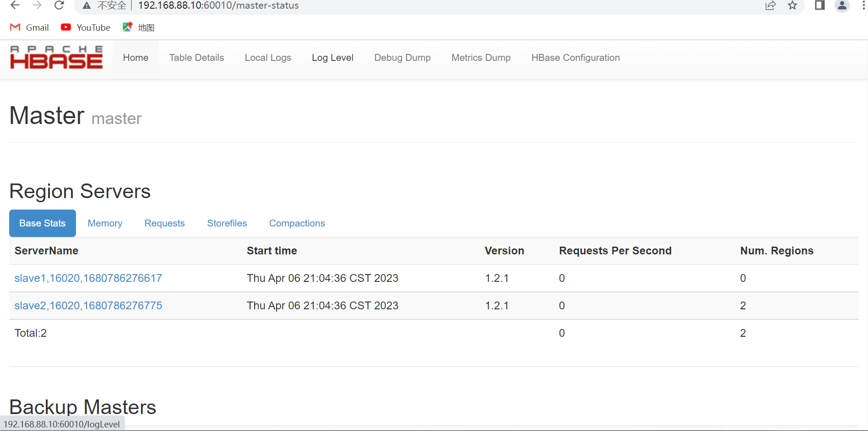This screenshot has height=431, width=868.
Task: Click slave2 start time cell
Action: pyautogui.click(x=322, y=306)
